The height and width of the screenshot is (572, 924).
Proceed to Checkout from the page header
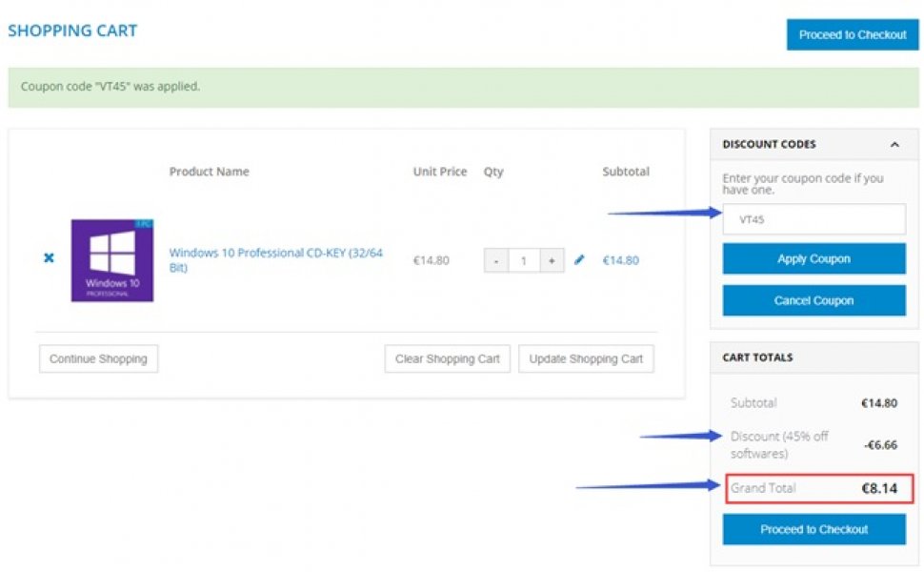click(x=853, y=34)
